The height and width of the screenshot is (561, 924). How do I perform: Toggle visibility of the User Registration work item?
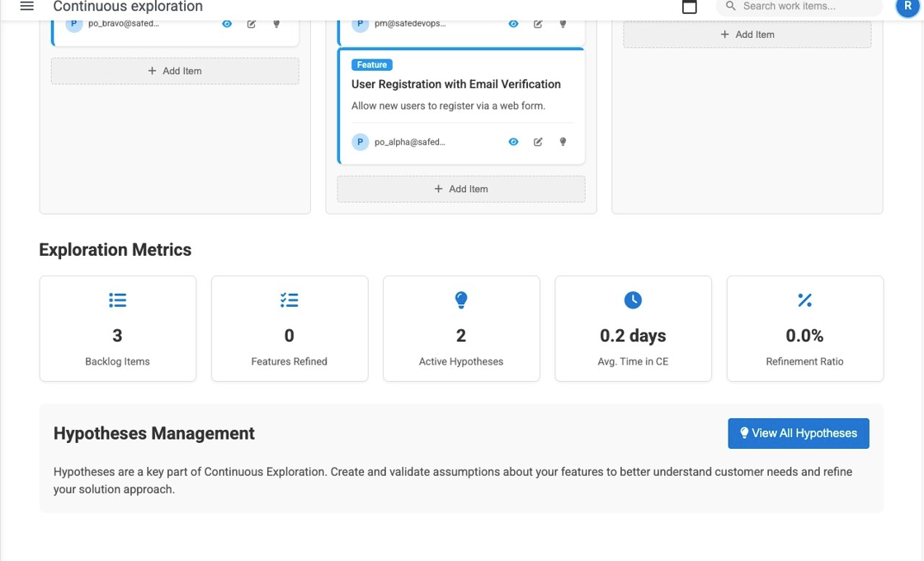513,141
